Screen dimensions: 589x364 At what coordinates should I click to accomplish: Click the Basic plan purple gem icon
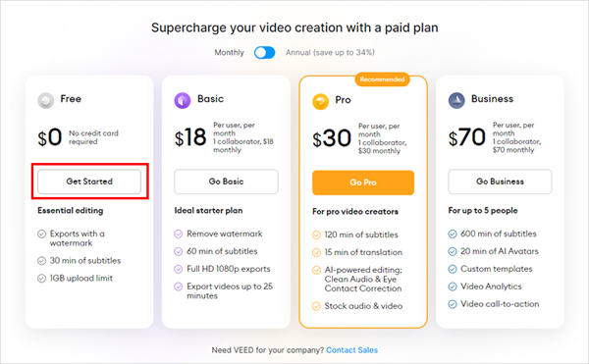point(183,101)
